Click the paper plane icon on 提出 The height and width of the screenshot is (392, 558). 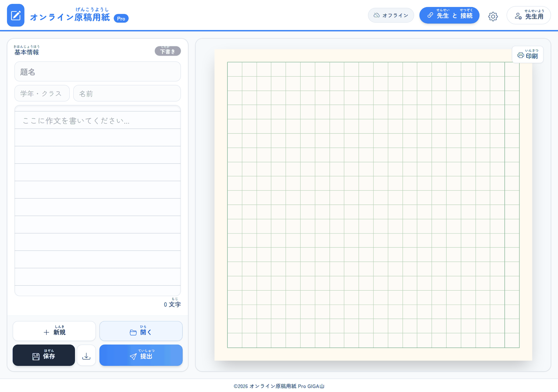coord(133,356)
